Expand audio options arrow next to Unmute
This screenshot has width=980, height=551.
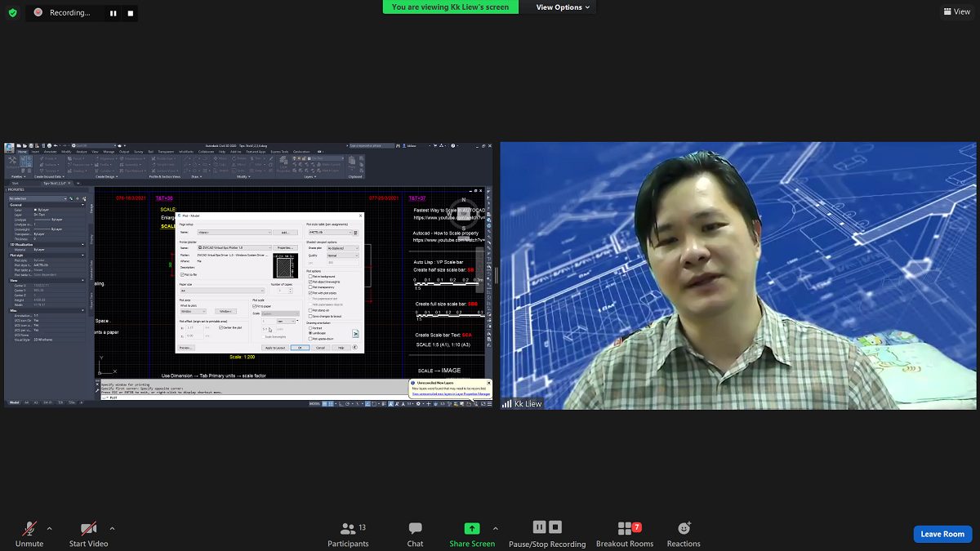coord(49,528)
